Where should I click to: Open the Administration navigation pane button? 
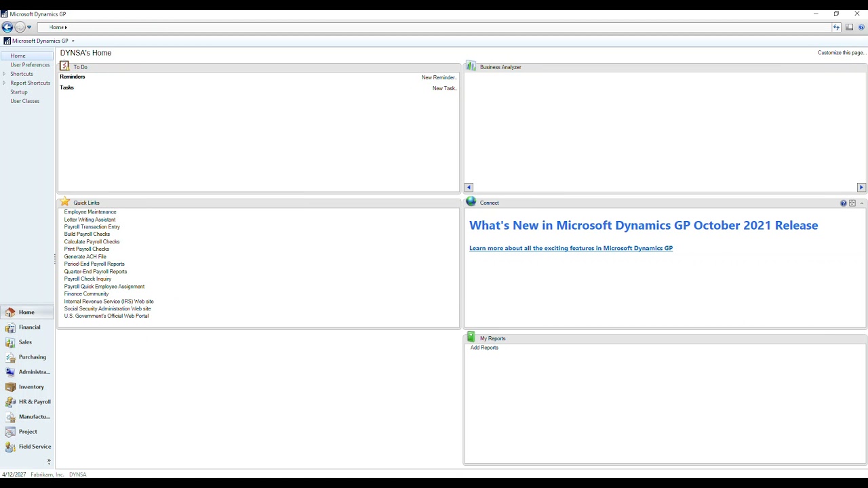pyautogui.click(x=27, y=372)
